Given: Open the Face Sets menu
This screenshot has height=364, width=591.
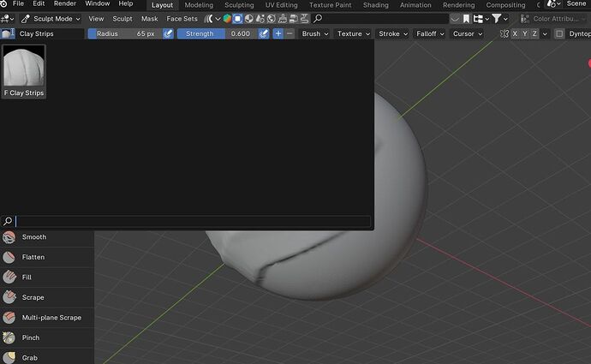Looking at the screenshot, I should [x=182, y=19].
